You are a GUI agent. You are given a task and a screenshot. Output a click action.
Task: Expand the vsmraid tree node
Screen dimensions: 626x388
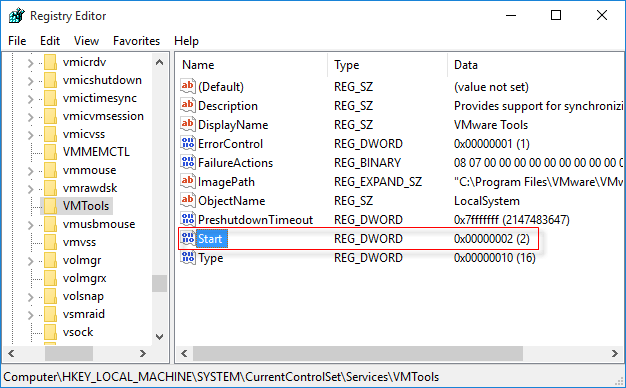click(30, 315)
